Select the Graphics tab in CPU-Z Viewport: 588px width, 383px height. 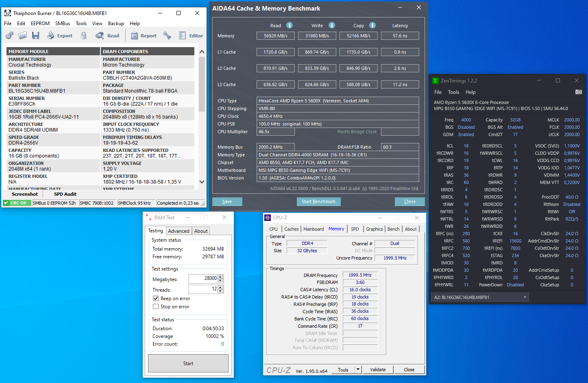coord(374,229)
